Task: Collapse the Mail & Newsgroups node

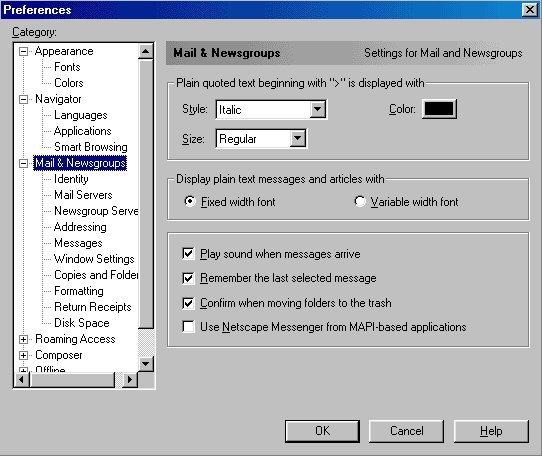Action: (23, 164)
